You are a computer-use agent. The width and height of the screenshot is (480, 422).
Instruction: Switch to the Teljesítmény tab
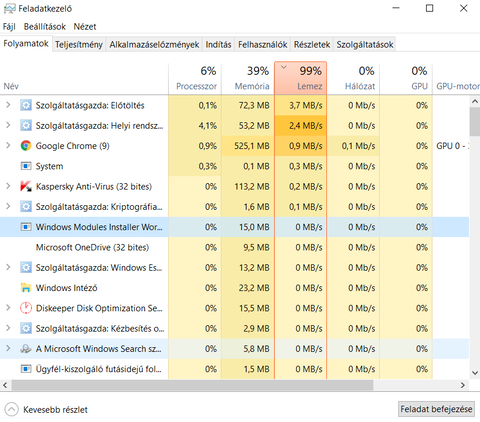(79, 45)
